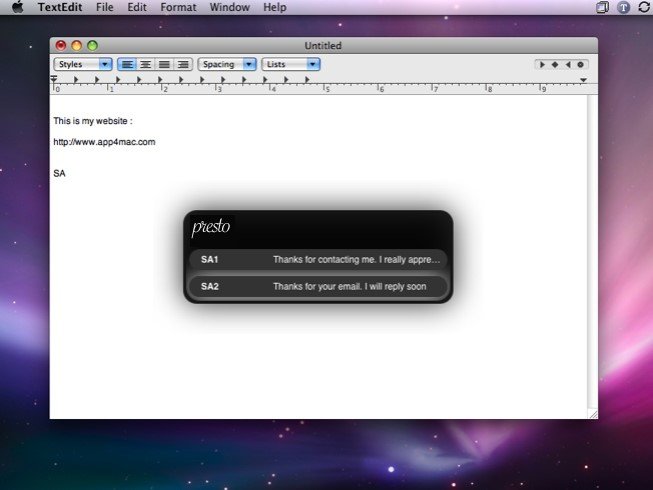The image size is (653, 490).
Task: Set text alignment to left
Action: coord(127,64)
